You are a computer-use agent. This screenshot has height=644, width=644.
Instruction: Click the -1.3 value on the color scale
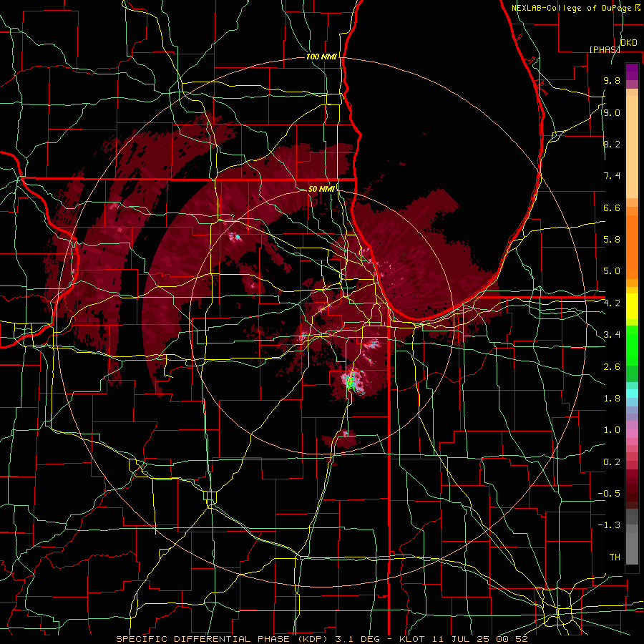pyautogui.click(x=609, y=525)
